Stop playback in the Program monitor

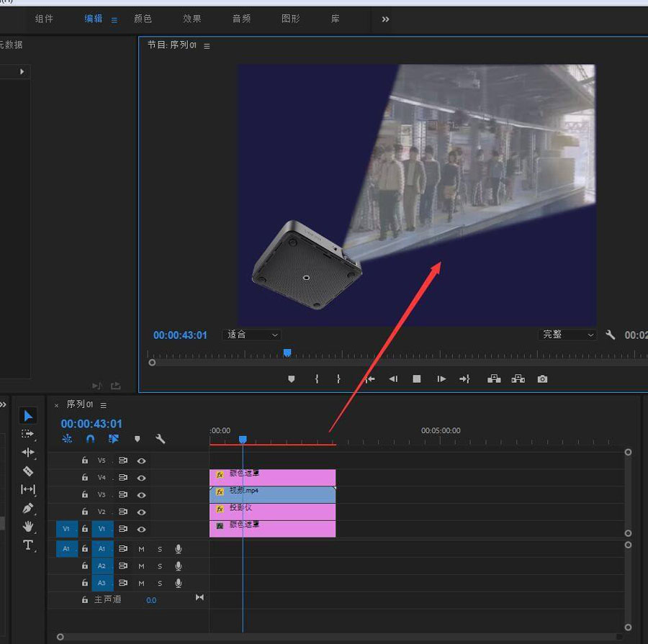click(417, 379)
